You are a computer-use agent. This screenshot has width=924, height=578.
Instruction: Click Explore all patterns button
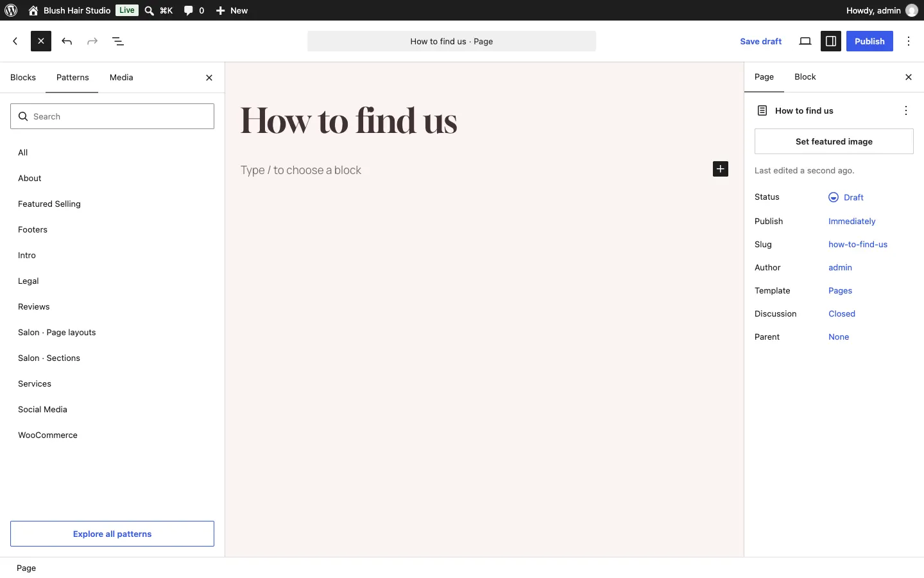coord(112,534)
